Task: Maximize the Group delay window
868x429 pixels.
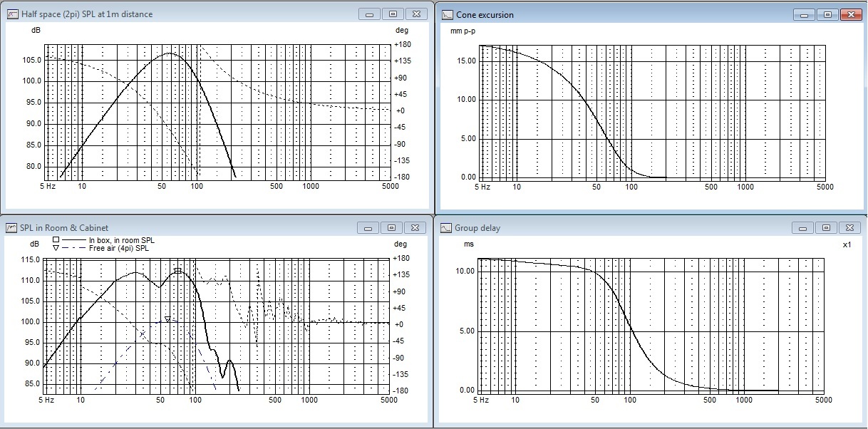Action: point(827,227)
